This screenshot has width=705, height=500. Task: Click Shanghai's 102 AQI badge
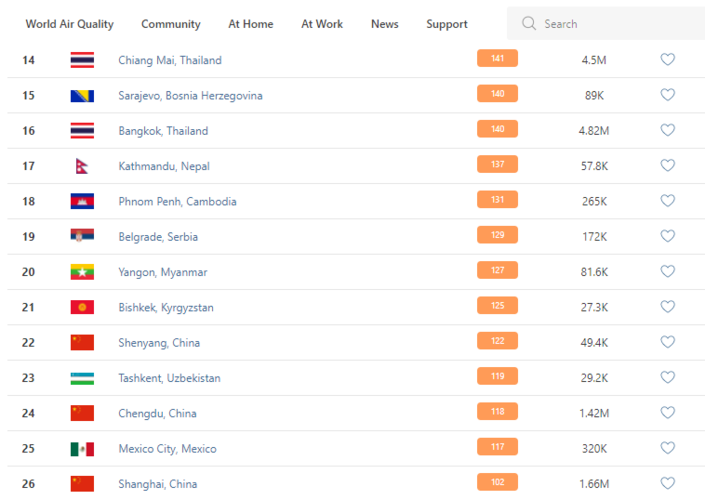[x=497, y=483]
